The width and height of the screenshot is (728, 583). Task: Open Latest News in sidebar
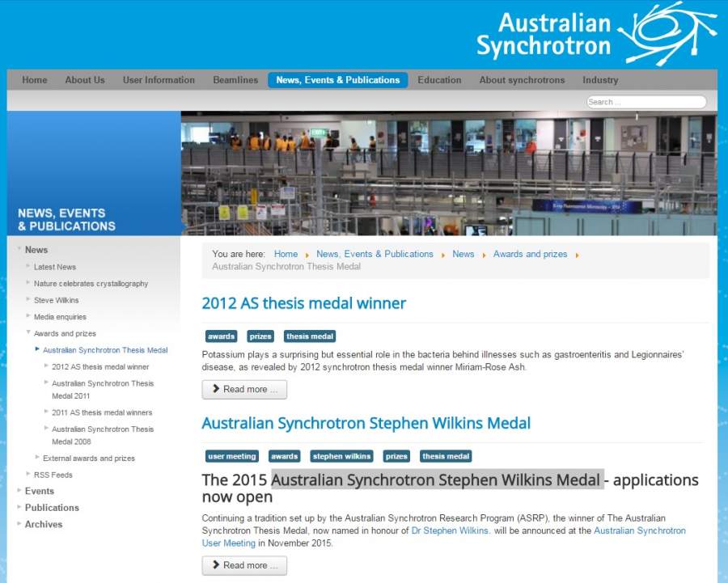pyautogui.click(x=55, y=267)
